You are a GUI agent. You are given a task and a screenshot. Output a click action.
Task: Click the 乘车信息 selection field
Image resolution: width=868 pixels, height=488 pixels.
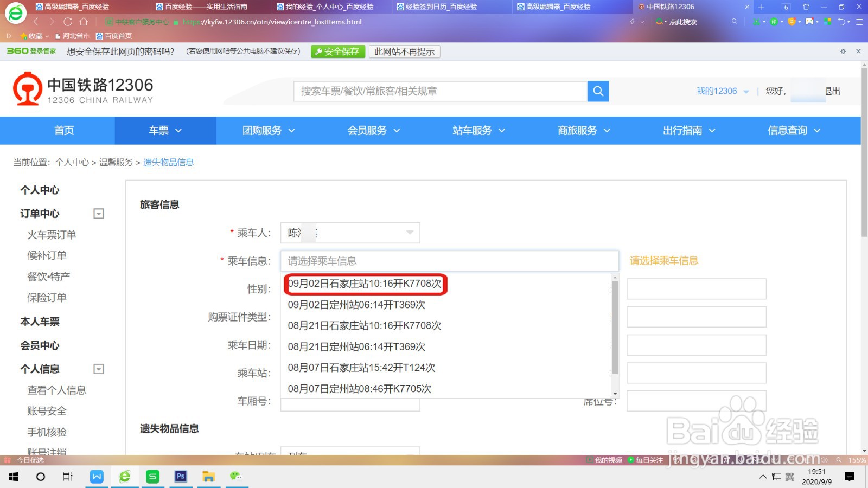(450, 261)
